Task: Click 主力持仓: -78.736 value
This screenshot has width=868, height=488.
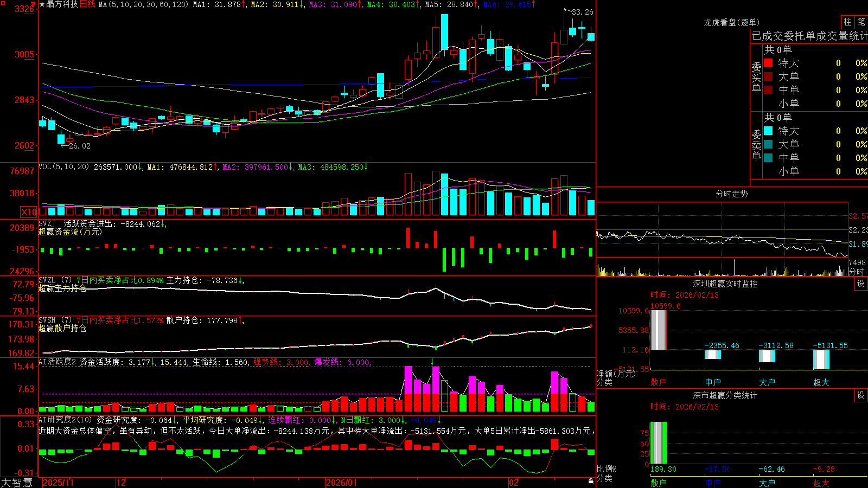Action: tap(202, 280)
